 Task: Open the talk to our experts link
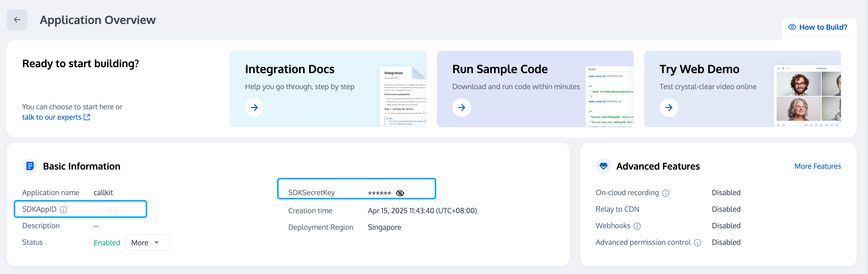point(56,117)
